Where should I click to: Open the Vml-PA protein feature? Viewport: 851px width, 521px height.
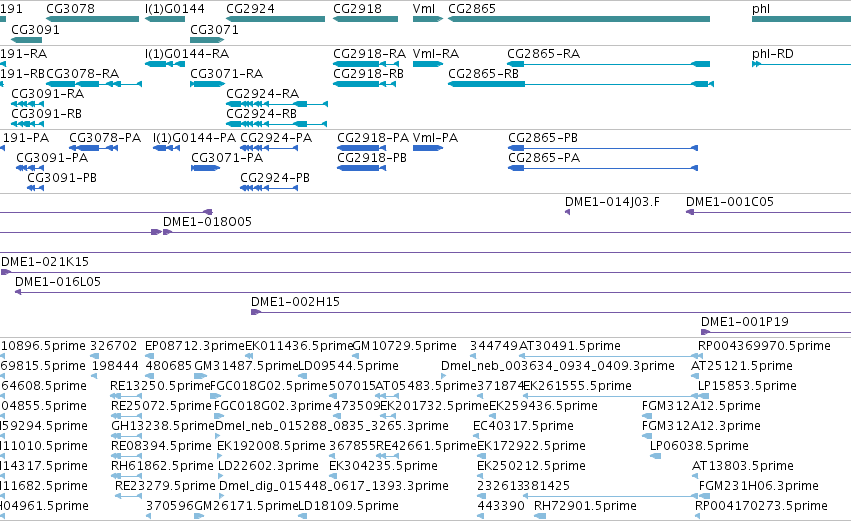(x=428, y=148)
